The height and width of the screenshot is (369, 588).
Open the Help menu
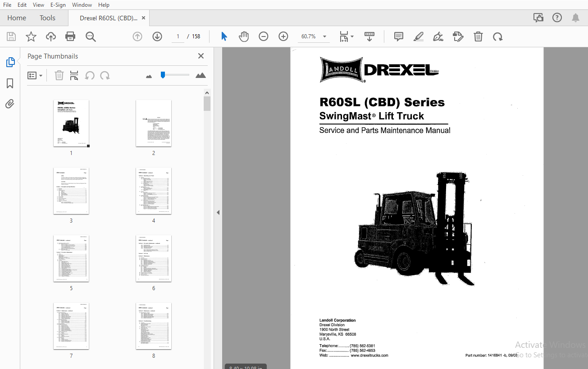pyautogui.click(x=104, y=5)
